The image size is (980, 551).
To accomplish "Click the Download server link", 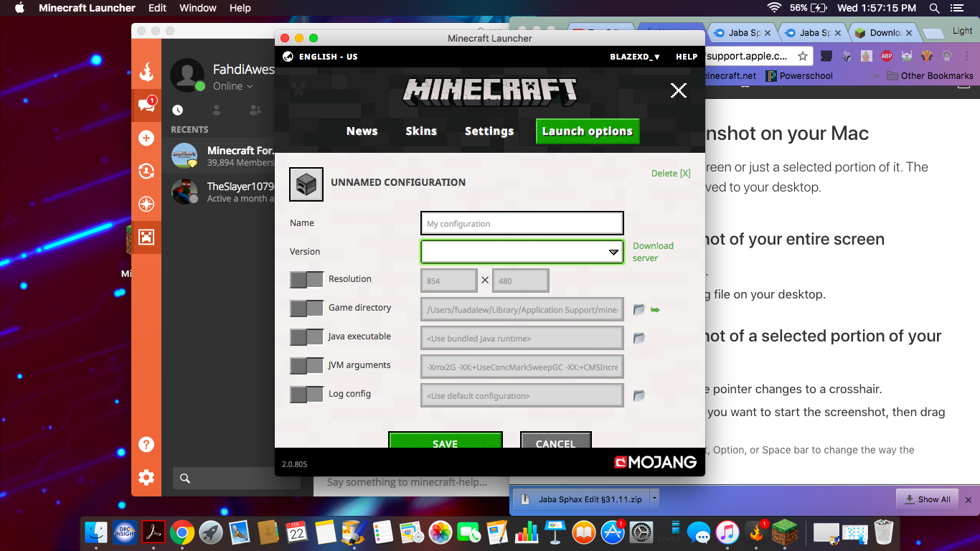I will [x=653, y=252].
